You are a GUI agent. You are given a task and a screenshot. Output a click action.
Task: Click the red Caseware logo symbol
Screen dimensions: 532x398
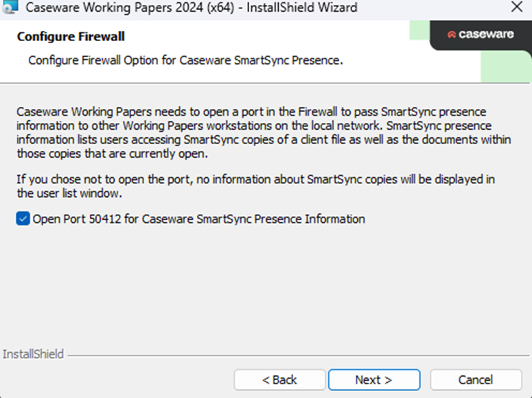[452, 34]
